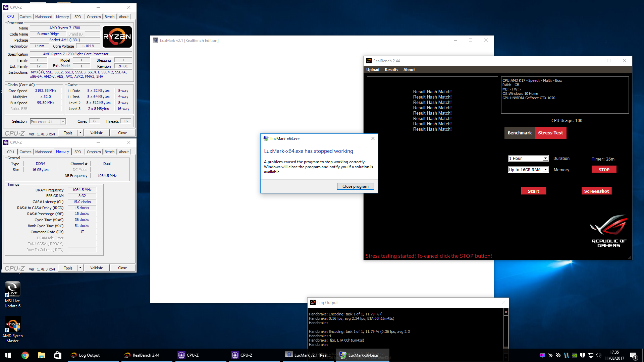Open File Explorer from the taskbar
The width and height of the screenshot is (644, 362).
(x=41, y=355)
